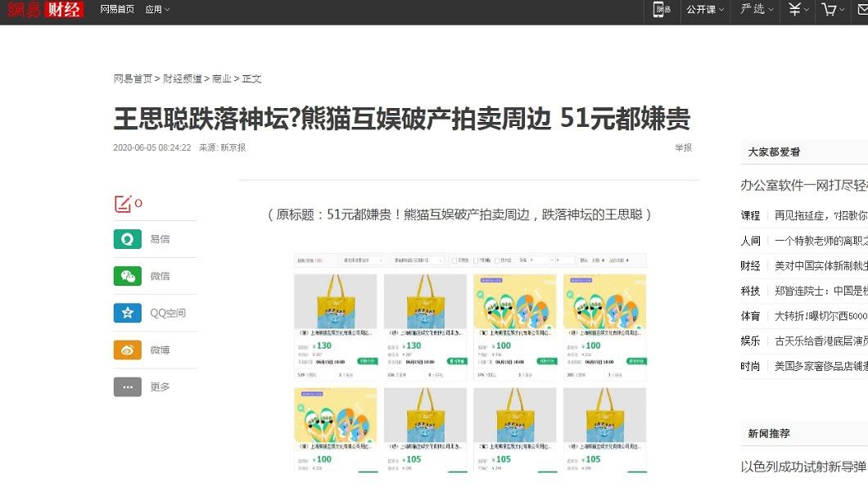
Task: Click the 新闻推荐 section heading
Action: (769, 434)
